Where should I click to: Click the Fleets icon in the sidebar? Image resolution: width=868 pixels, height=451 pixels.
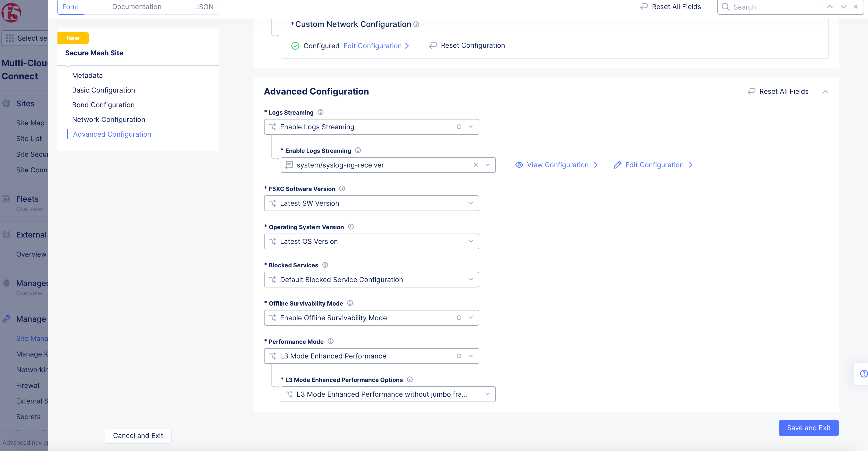click(x=6, y=199)
